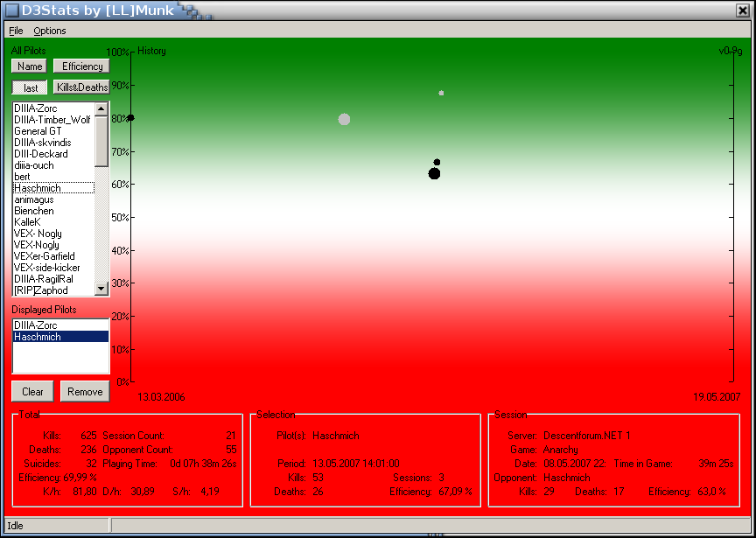Click the D3Stats window icon in title bar

coord(11,10)
